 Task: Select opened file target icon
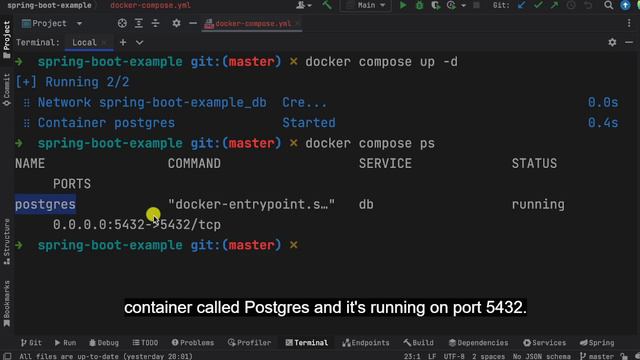[x=122, y=23]
